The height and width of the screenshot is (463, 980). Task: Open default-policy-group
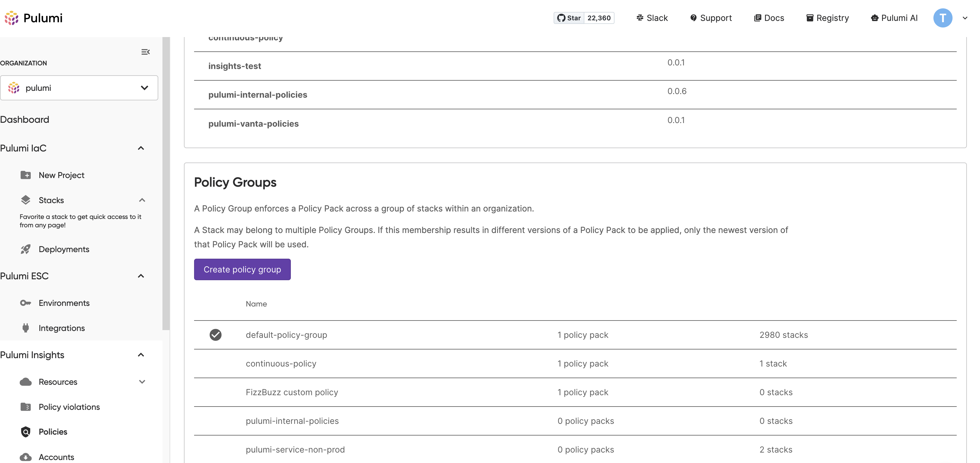[286, 335]
